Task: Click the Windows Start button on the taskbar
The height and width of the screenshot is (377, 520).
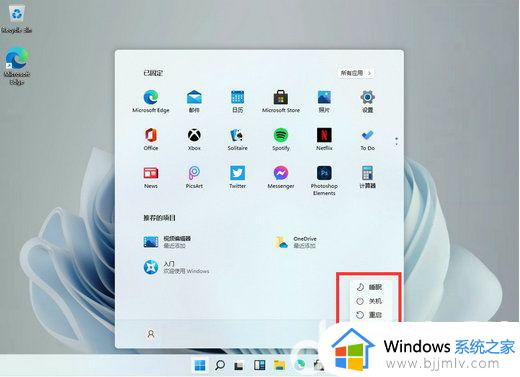Action: 200,365
